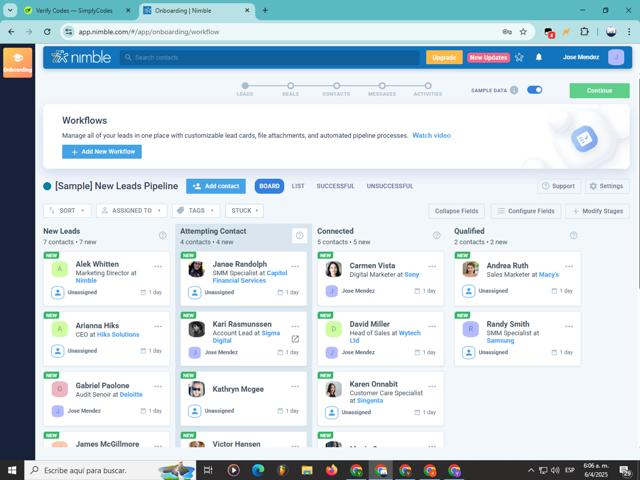Select the Contacts onboarding step

point(336,86)
